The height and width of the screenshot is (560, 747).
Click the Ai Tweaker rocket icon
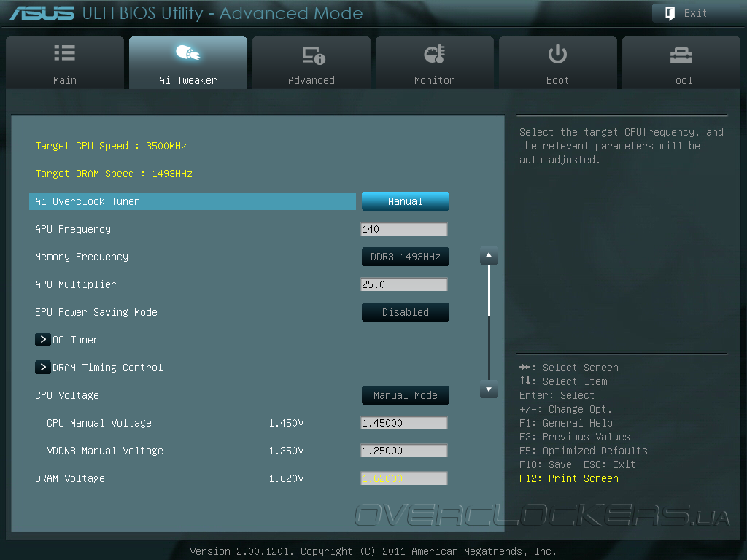(188, 52)
